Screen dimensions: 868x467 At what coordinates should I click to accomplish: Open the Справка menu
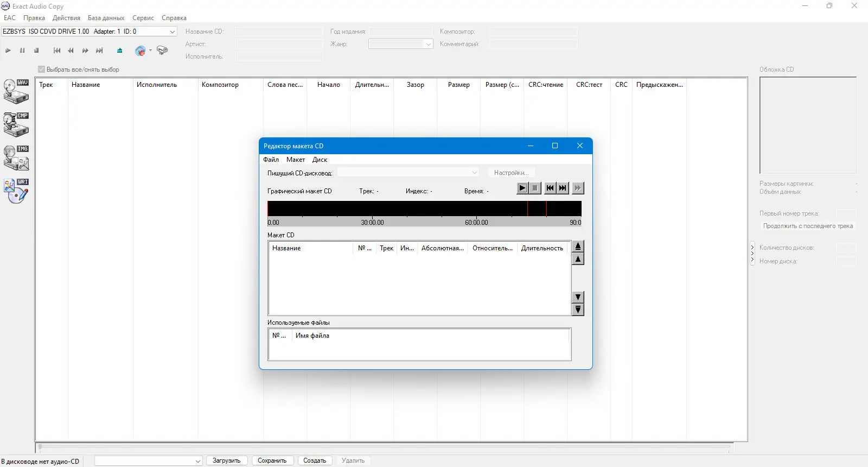(x=174, y=18)
